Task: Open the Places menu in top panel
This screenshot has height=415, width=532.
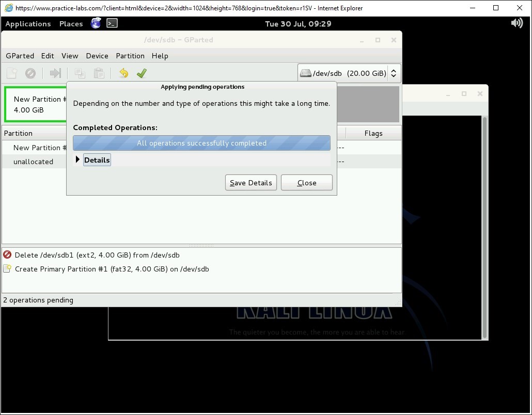Action: [71, 24]
